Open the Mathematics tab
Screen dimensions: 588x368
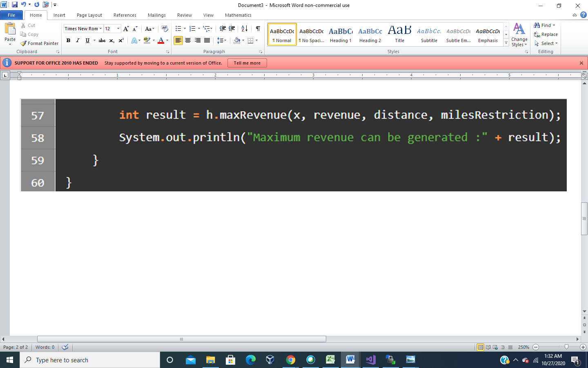(238, 15)
